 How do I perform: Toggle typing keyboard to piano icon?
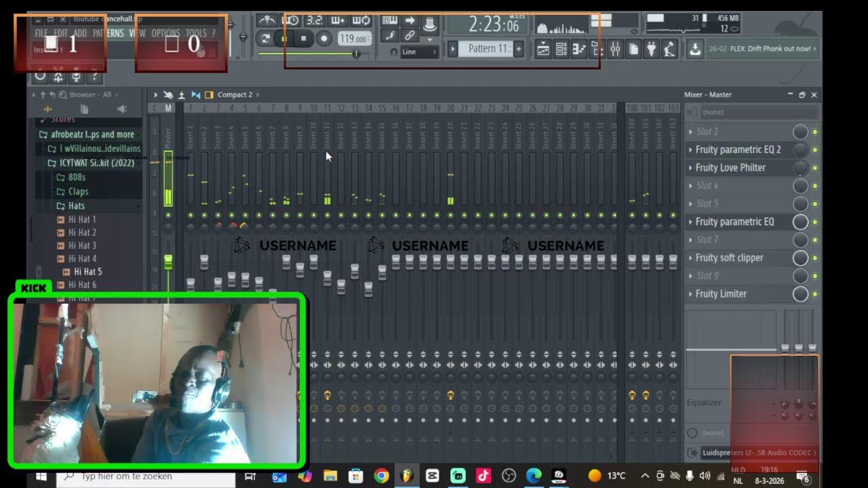(x=391, y=20)
